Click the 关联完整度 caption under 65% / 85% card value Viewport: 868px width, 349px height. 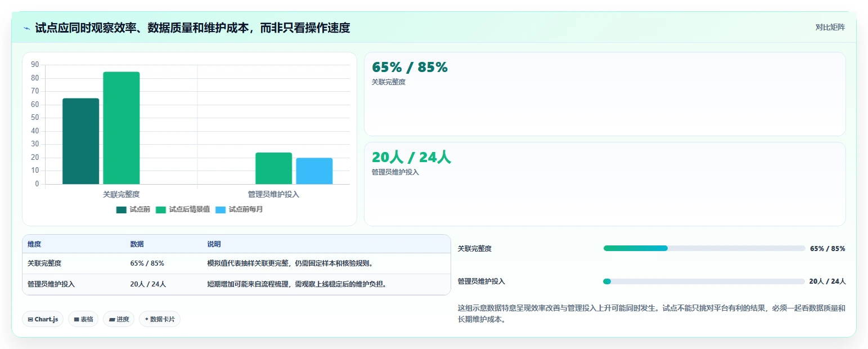(x=389, y=82)
